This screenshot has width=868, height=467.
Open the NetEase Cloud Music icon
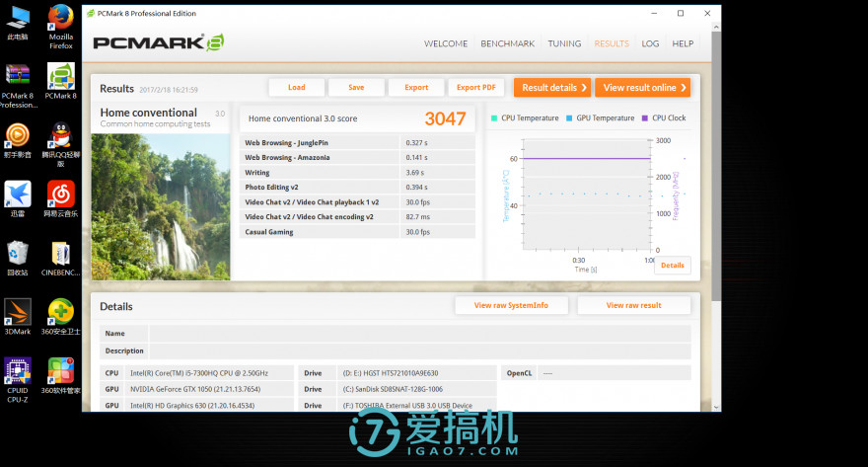point(61,198)
